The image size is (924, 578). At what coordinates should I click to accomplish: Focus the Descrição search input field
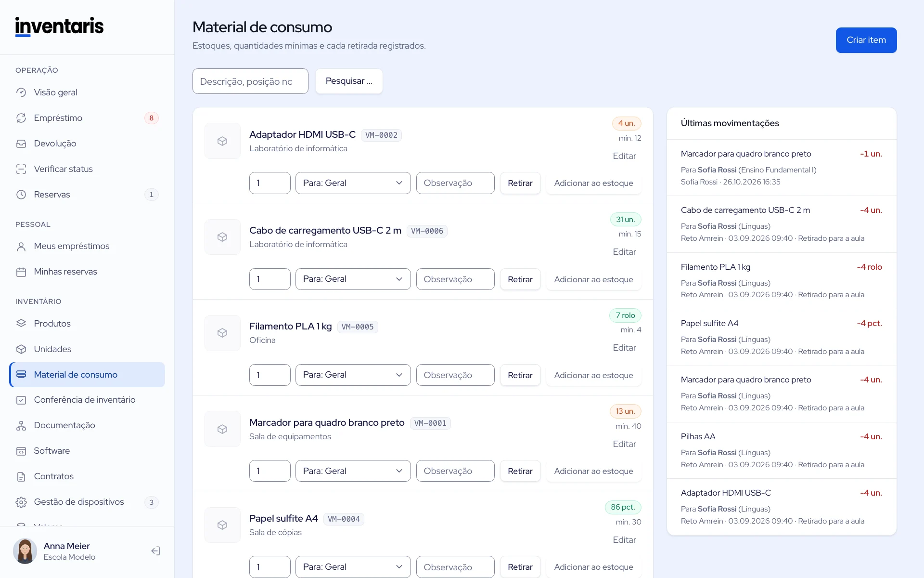coord(250,81)
